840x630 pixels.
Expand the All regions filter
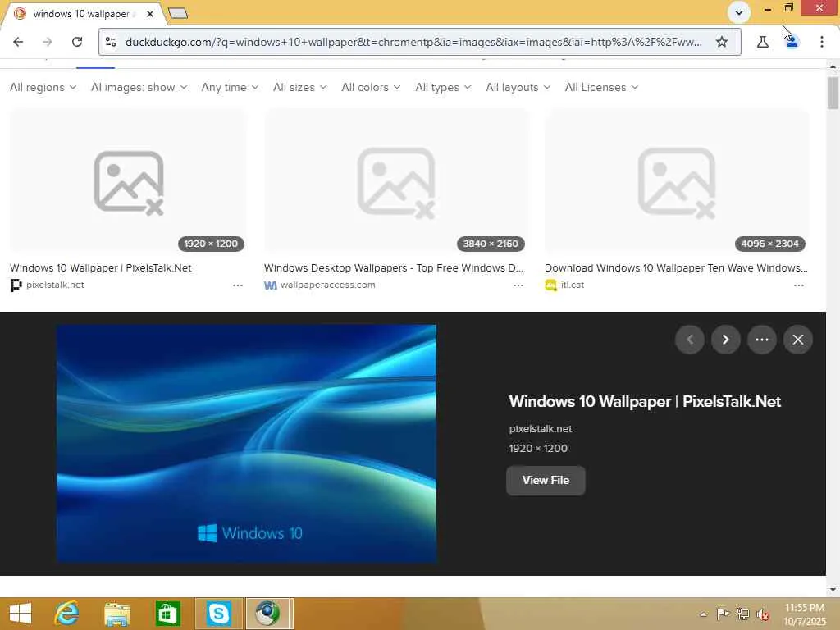43,87
